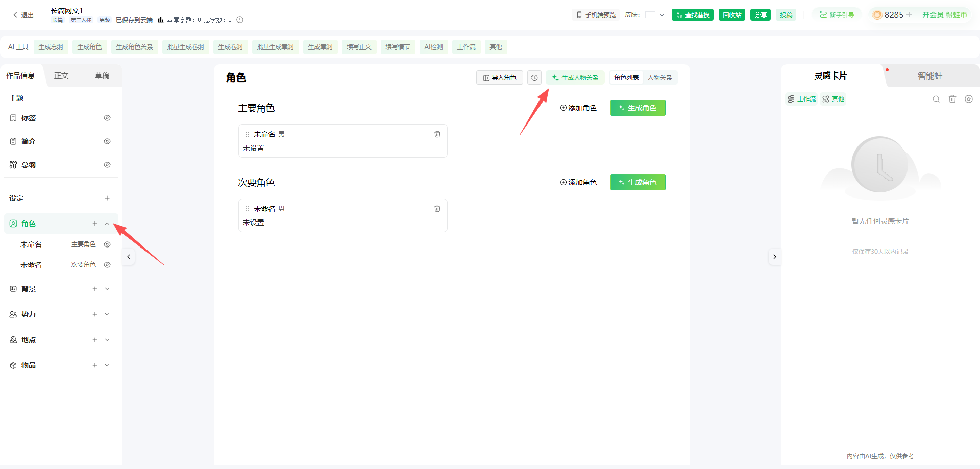Open the 智能蛙 tab
This screenshot has width=980, height=469.
[930, 76]
